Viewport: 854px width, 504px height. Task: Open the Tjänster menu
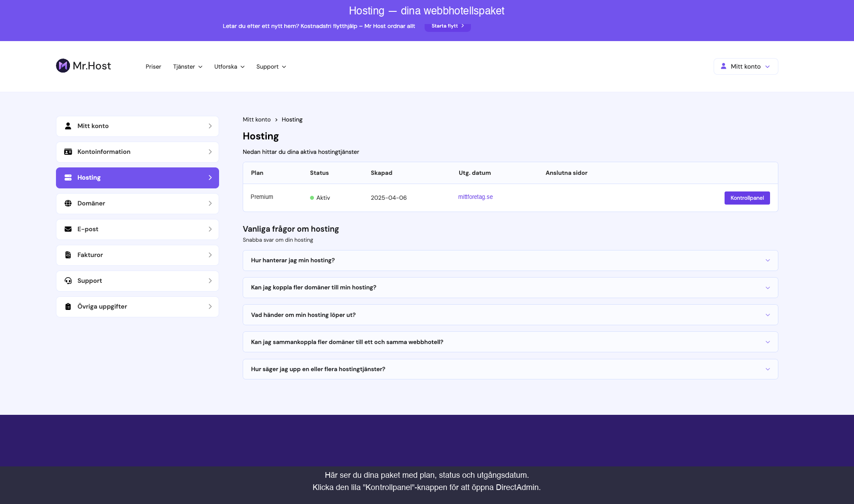tap(188, 67)
